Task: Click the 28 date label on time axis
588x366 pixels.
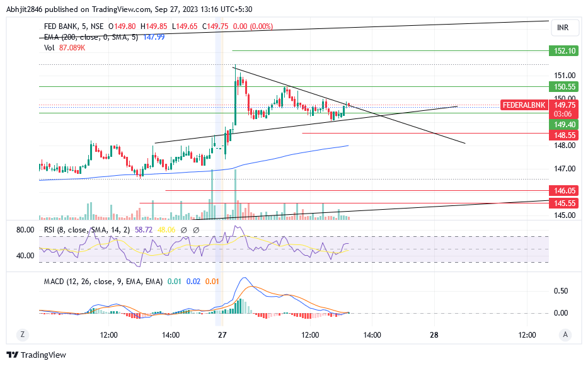Action: tap(434, 335)
